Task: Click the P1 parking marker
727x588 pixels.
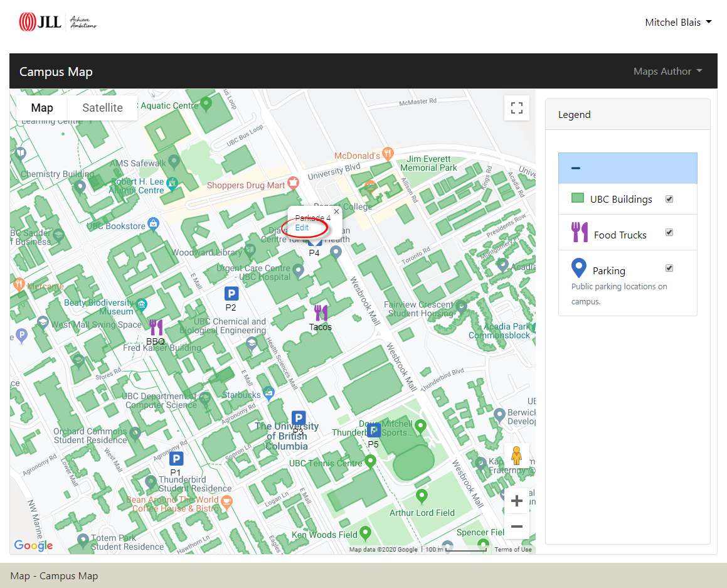Action: (x=176, y=459)
